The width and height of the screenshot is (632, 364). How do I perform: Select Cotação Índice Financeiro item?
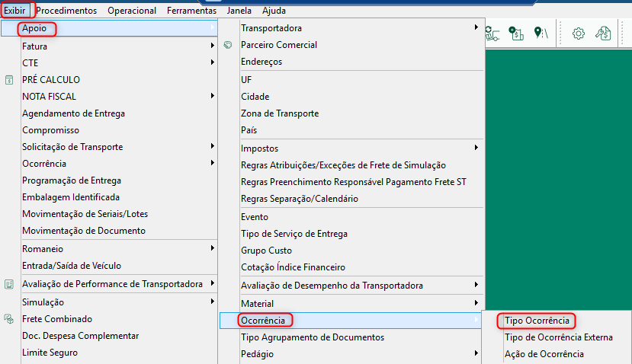coord(293,267)
